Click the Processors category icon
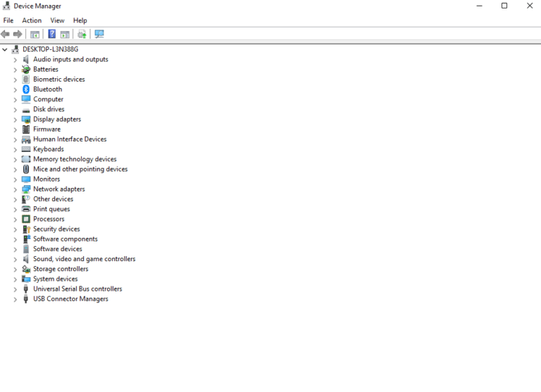This screenshot has width=541, height=392. click(26, 219)
